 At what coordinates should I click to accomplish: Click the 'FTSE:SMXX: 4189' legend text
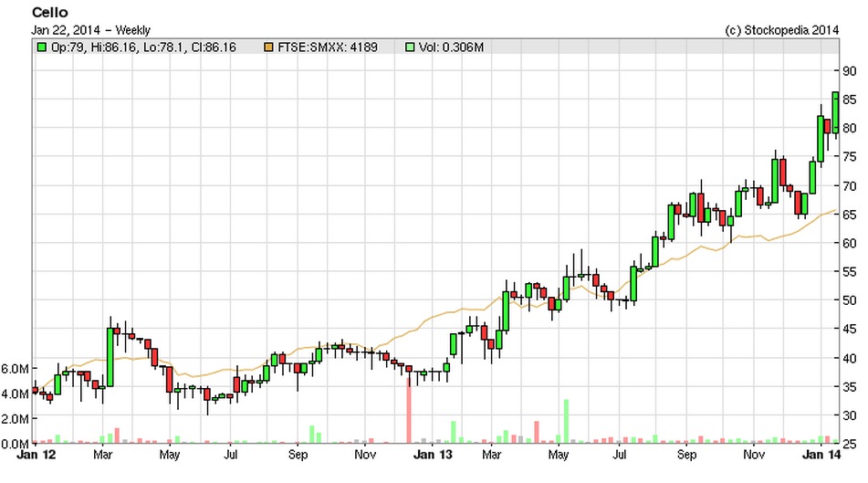point(327,47)
